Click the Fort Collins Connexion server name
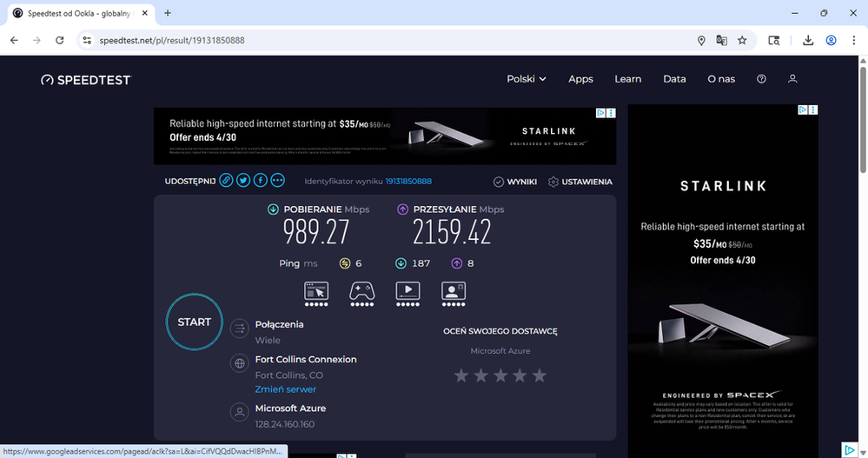 [x=306, y=360]
